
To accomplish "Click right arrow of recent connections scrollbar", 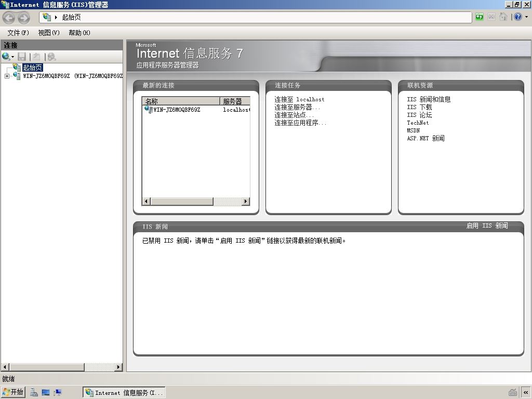I will point(246,201).
